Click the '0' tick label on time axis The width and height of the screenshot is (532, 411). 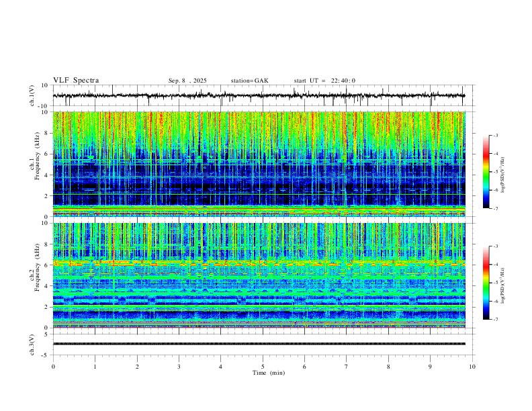[x=53, y=367]
